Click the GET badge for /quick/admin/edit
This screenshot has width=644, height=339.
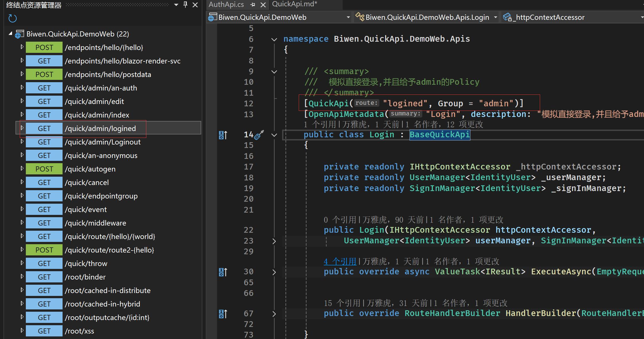44,101
